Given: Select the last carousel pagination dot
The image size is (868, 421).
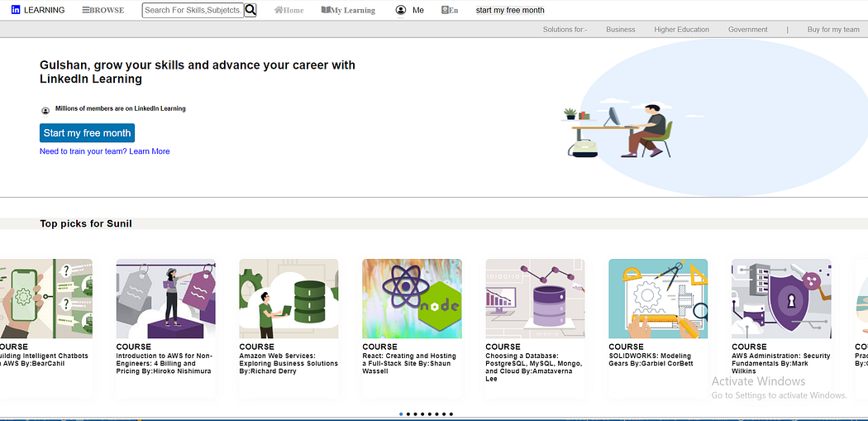Looking at the screenshot, I should tap(451, 414).
